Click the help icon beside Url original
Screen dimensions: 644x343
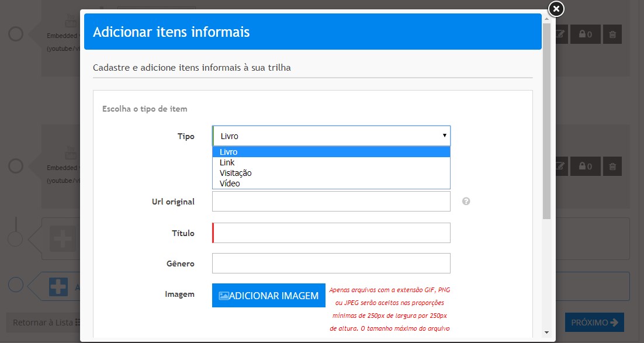point(466,201)
